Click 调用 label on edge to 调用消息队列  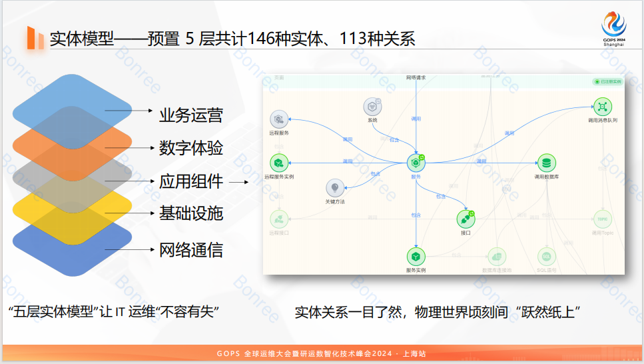point(509,133)
